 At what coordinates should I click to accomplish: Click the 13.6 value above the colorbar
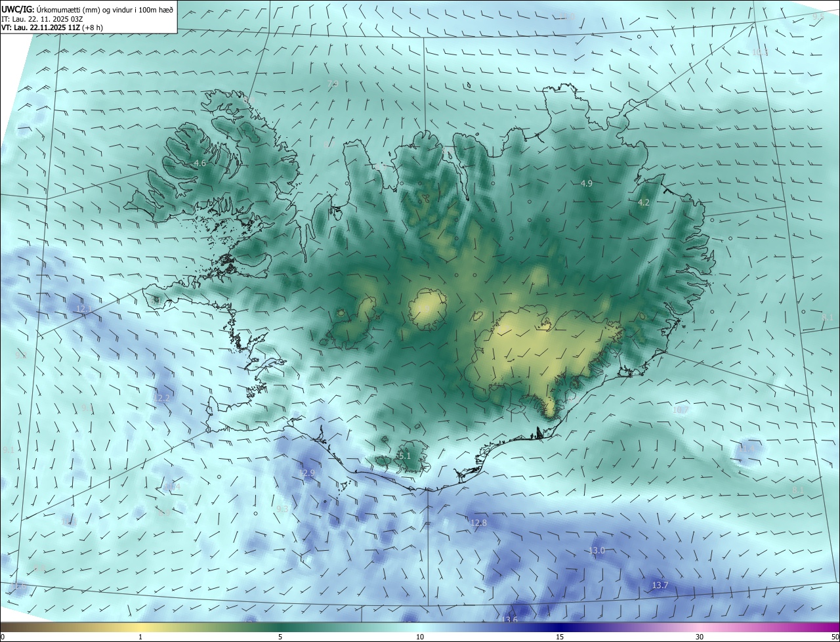click(509, 620)
